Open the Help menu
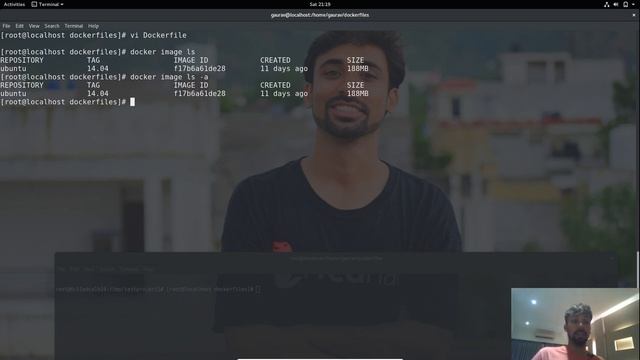Viewport: 640px width, 360px height. pos(93,26)
